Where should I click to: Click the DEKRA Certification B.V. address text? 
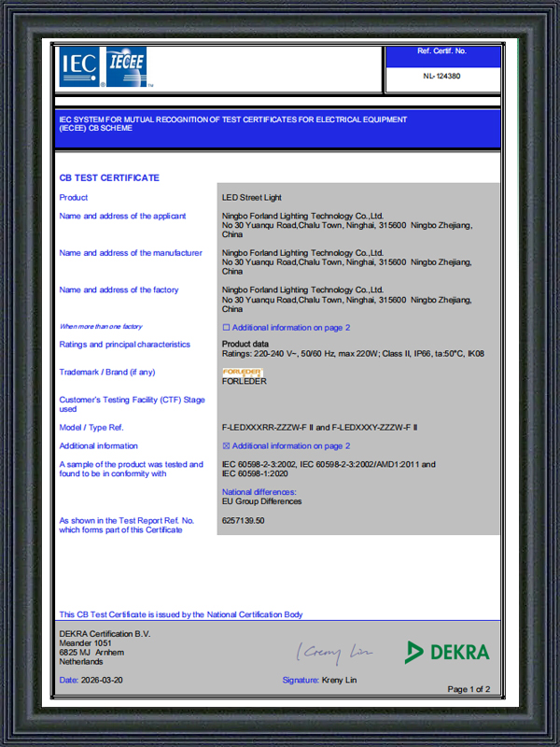tap(105, 648)
